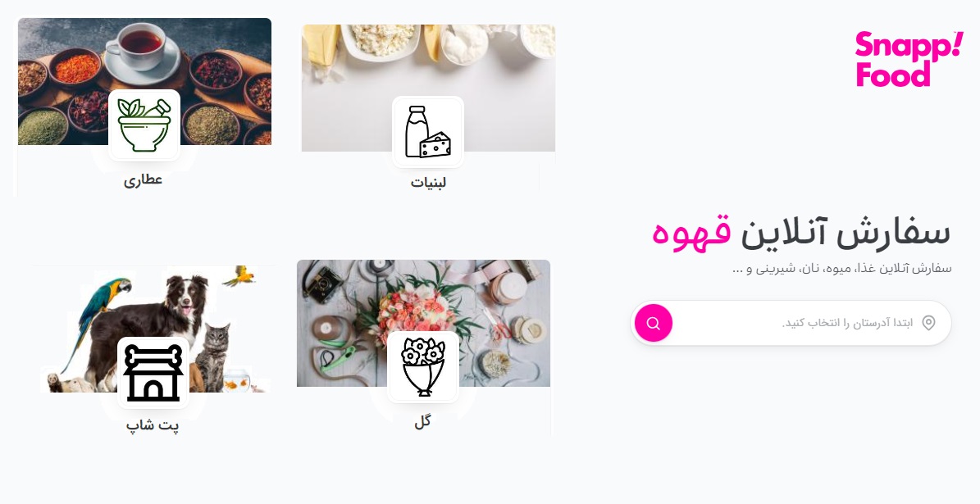This screenshot has width=980, height=504.
Task: Open the dog, cat and parrot photo
Action: 153,329
